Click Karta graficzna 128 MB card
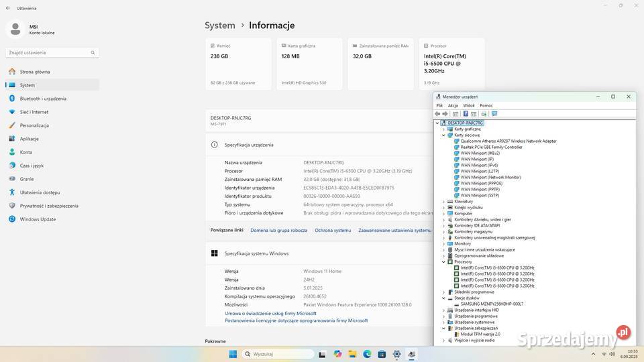 click(x=309, y=64)
